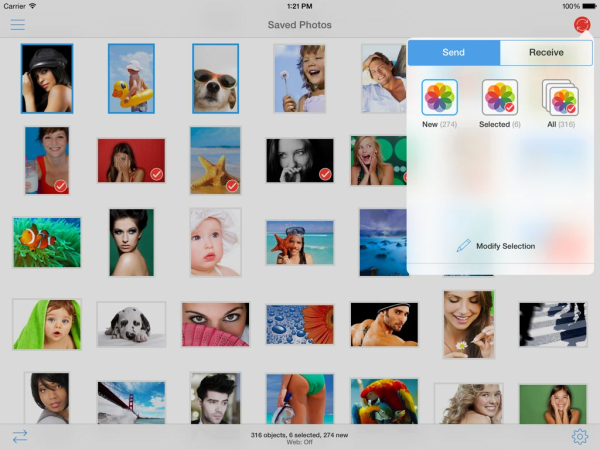Select the shirtless man with beanie photo

(384, 324)
